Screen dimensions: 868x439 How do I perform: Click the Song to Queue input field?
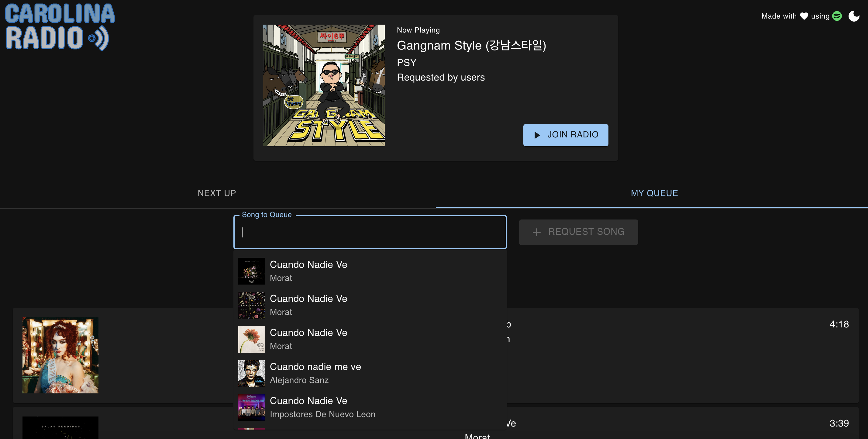[x=370, y=232]
